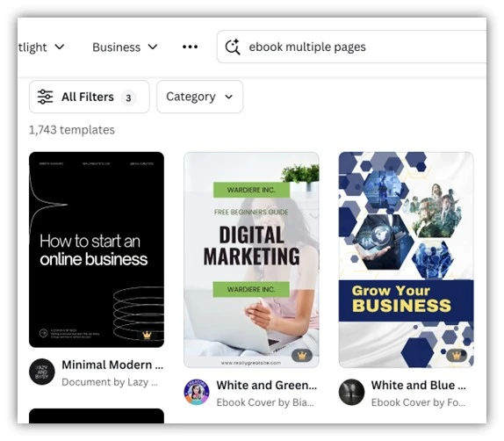The width and height of the screenshot is (504, 441).
Task: Click the 1,743 templates count text
Action: 72,130
